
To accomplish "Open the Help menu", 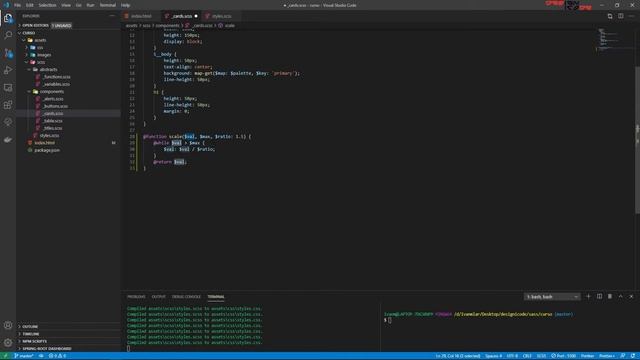I will (125, 5).
